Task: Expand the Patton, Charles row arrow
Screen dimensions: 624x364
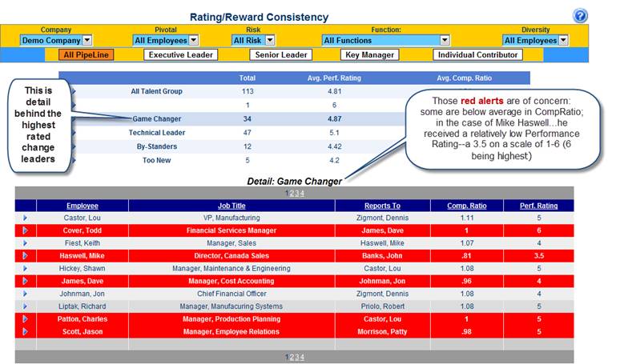Action: tap(25, 319)
